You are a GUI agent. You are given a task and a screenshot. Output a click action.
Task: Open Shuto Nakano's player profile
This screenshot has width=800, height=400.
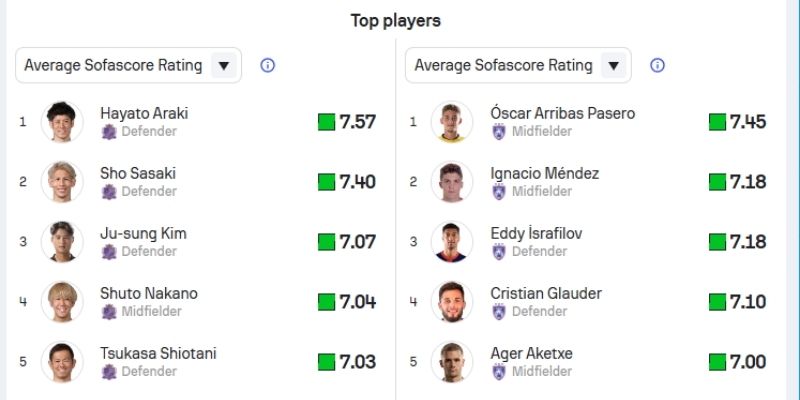pos(149,293)
